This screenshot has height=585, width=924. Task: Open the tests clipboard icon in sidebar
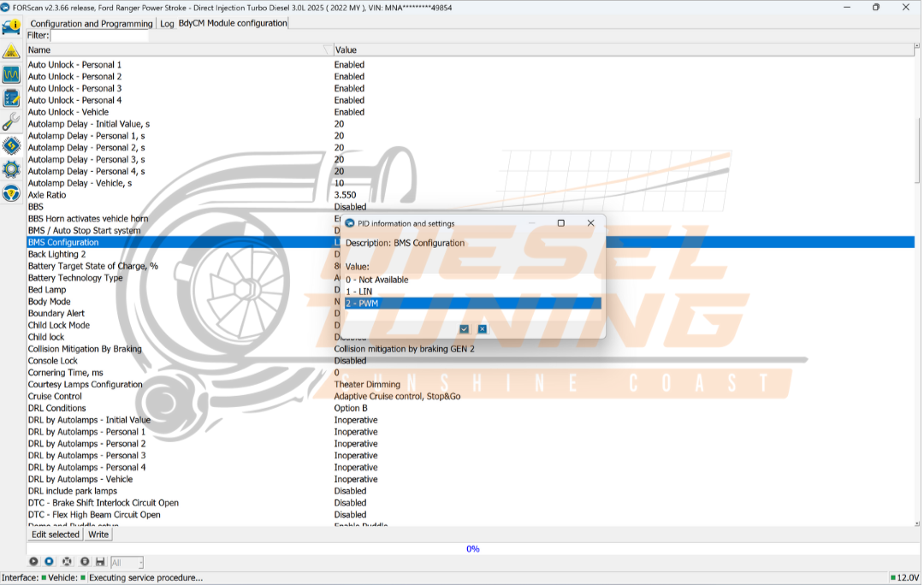(x=11, y=97)
